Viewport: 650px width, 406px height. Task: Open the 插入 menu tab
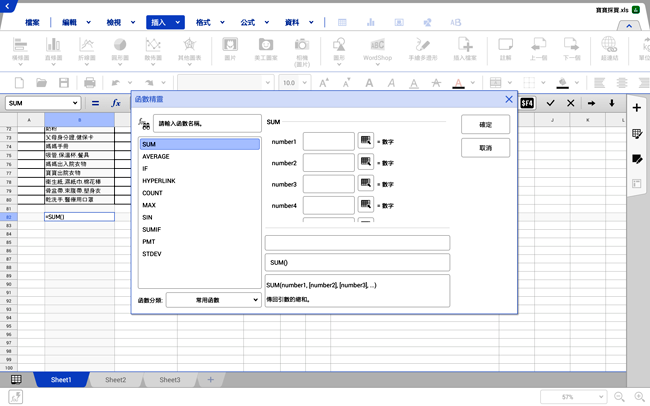165,22
